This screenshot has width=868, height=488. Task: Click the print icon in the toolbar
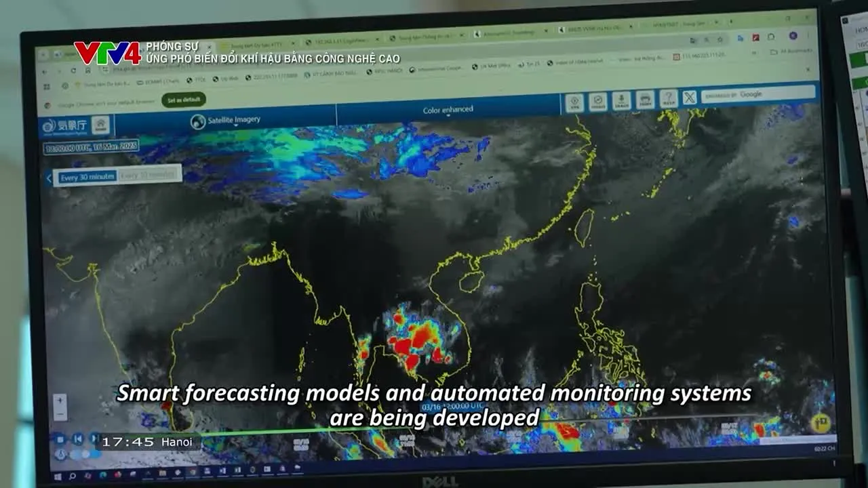[644, 100]
